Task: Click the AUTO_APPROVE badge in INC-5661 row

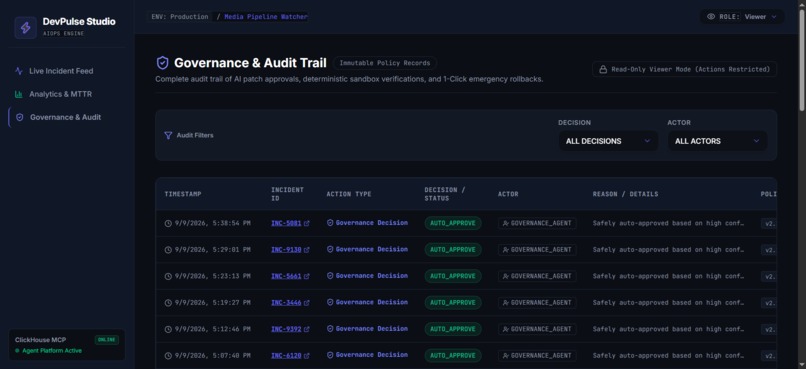Action: (x=453, y=276)
